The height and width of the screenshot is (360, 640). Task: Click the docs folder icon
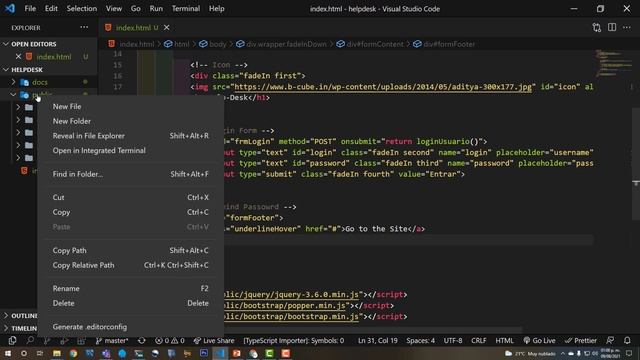click(24, 82)
